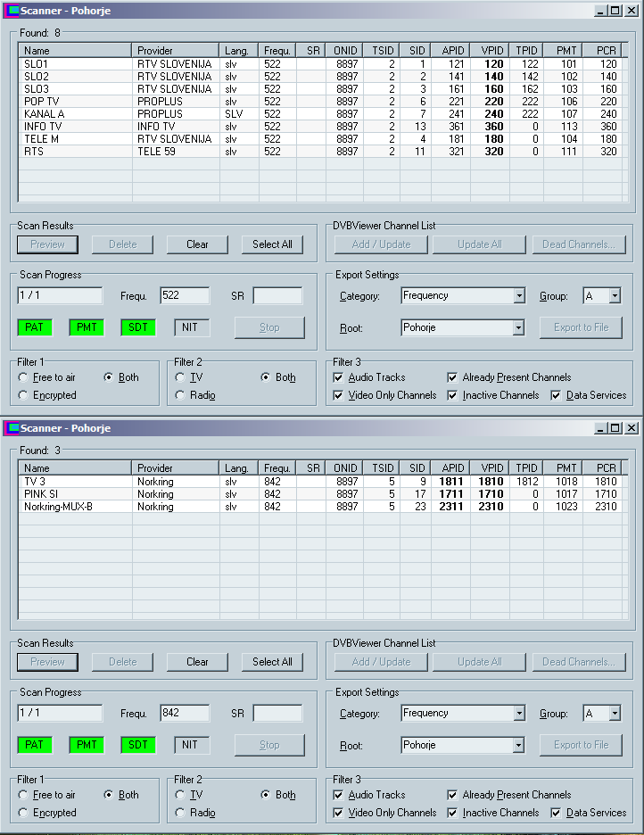Click the NIT indicator in the 522 scan window

191,327
